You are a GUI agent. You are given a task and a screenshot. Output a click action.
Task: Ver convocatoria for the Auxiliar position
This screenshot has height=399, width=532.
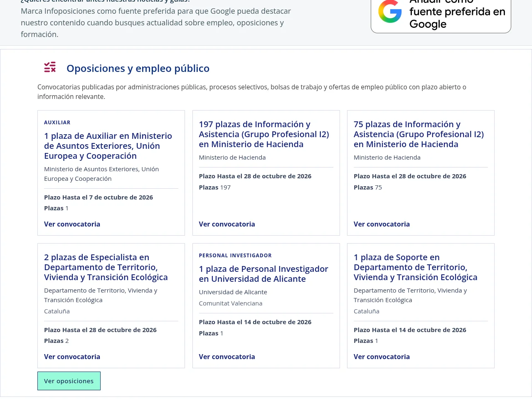point(72,224)
